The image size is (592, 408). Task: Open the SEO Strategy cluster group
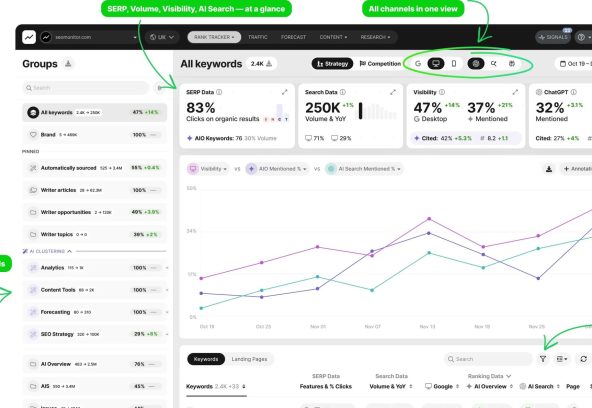pos(94,334)
